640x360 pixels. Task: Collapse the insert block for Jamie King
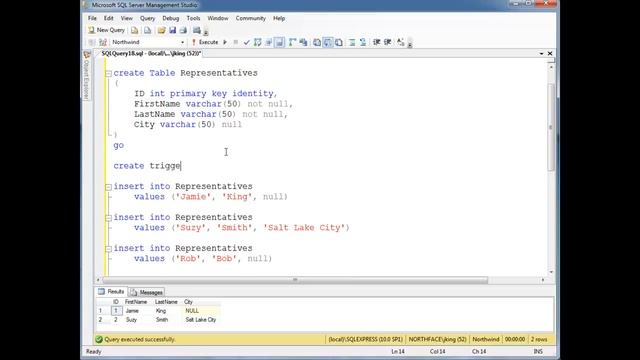[109, 187]
